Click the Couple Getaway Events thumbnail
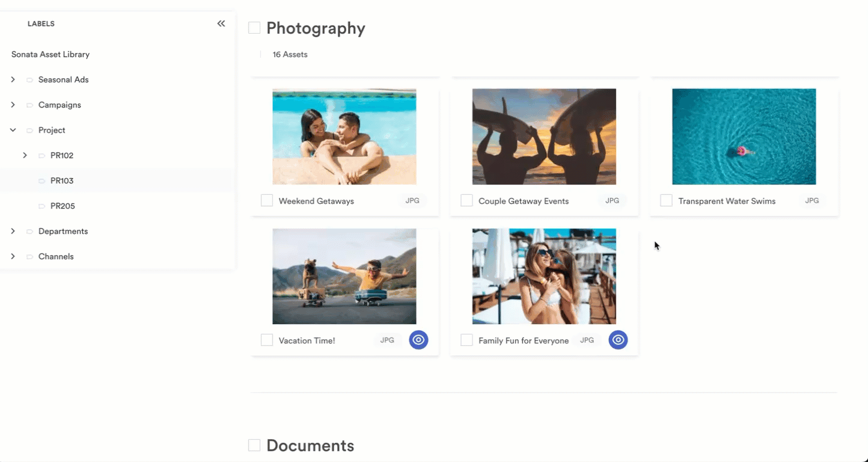 click(x=543, y=136)
